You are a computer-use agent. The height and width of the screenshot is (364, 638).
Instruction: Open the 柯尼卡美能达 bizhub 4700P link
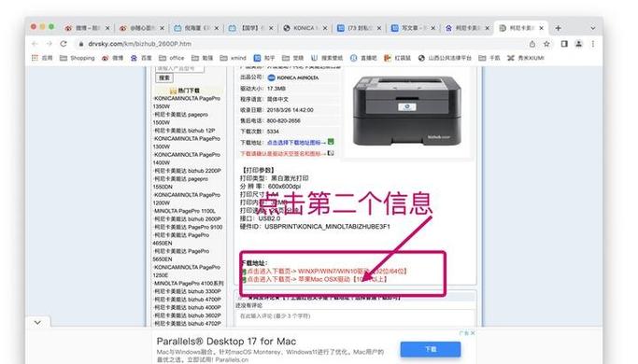coord(187,300)
